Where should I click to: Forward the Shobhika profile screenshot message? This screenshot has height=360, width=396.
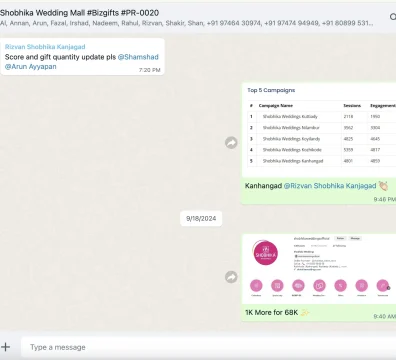coord(231,277)
